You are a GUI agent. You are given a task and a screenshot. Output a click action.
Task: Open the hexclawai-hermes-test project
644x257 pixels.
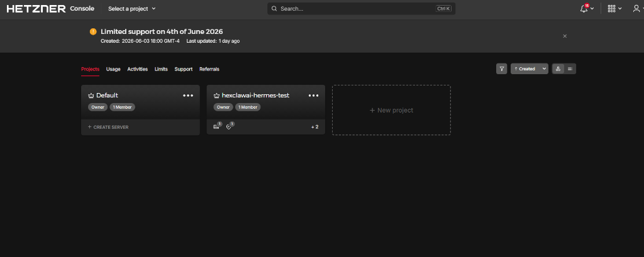coord(255,96)
